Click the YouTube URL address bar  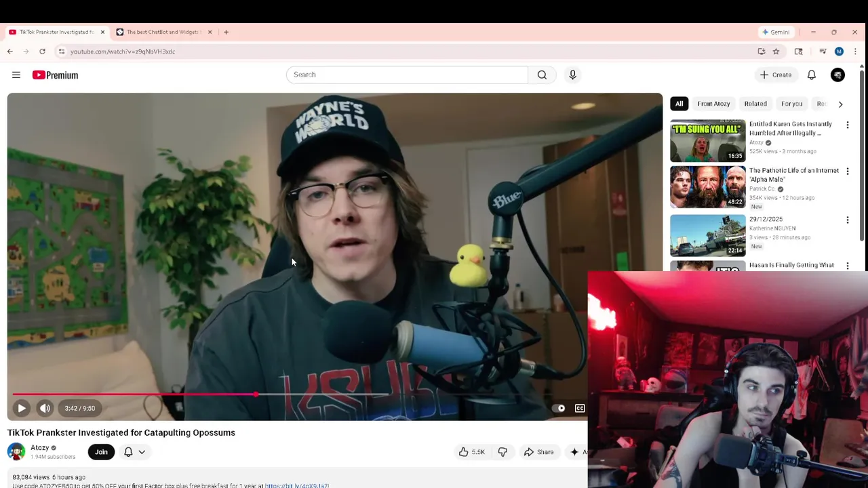tap(407, 52)
